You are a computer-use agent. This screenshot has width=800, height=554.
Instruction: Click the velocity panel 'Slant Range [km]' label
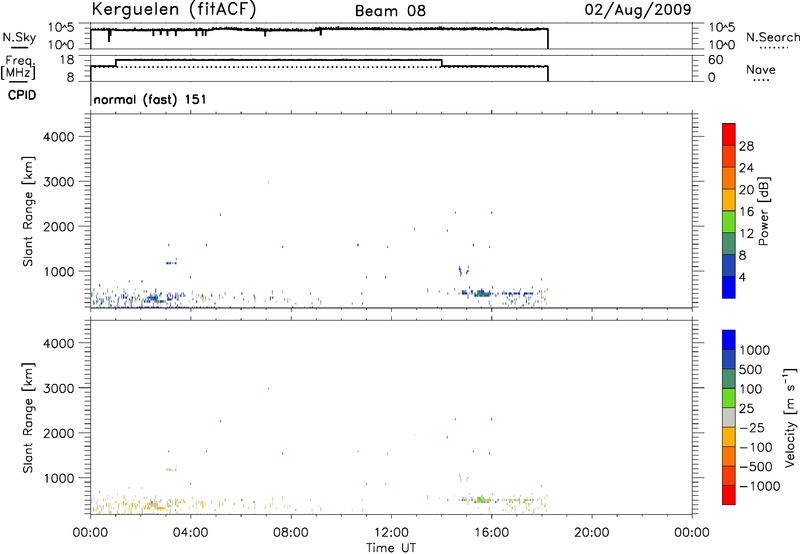coord(28,418)
